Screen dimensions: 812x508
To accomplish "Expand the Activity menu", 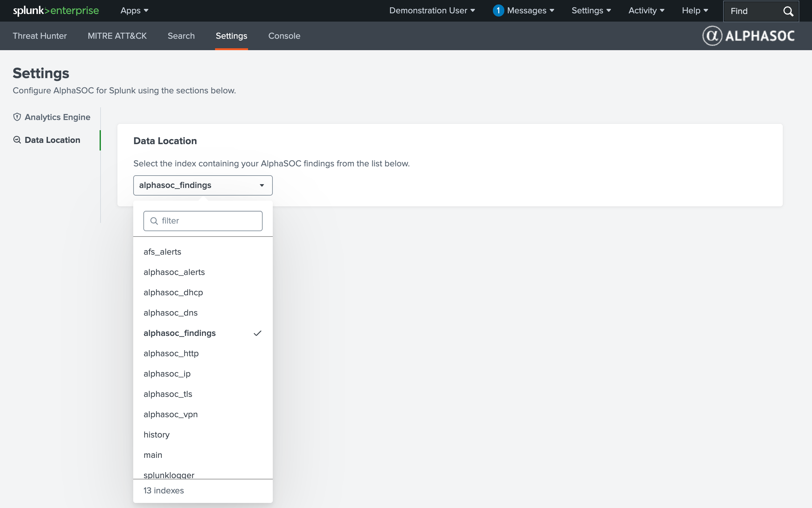I will coord(646,11).
